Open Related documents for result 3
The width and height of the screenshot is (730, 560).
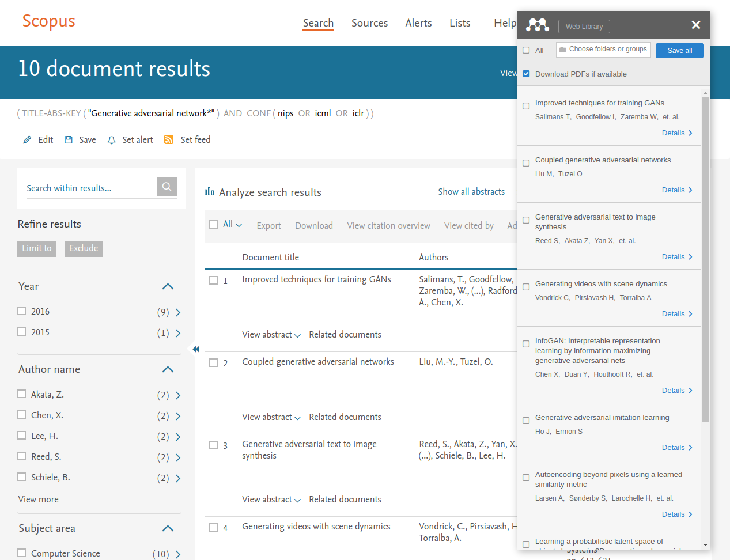pyautogui.click(x=345, y=500)
